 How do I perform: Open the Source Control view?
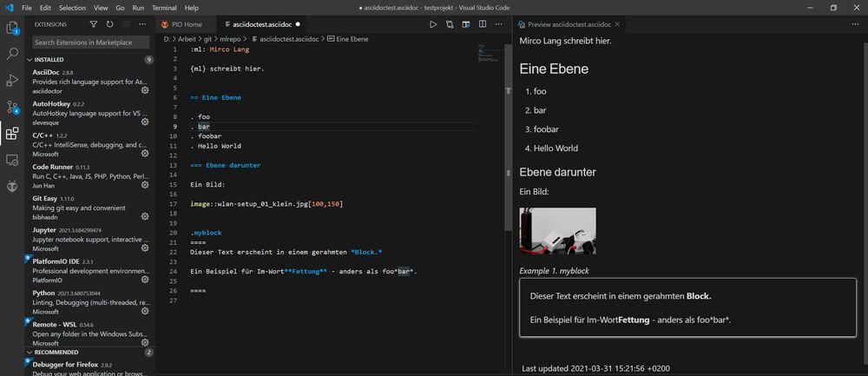pyautogui.click(x=12, y=107)
